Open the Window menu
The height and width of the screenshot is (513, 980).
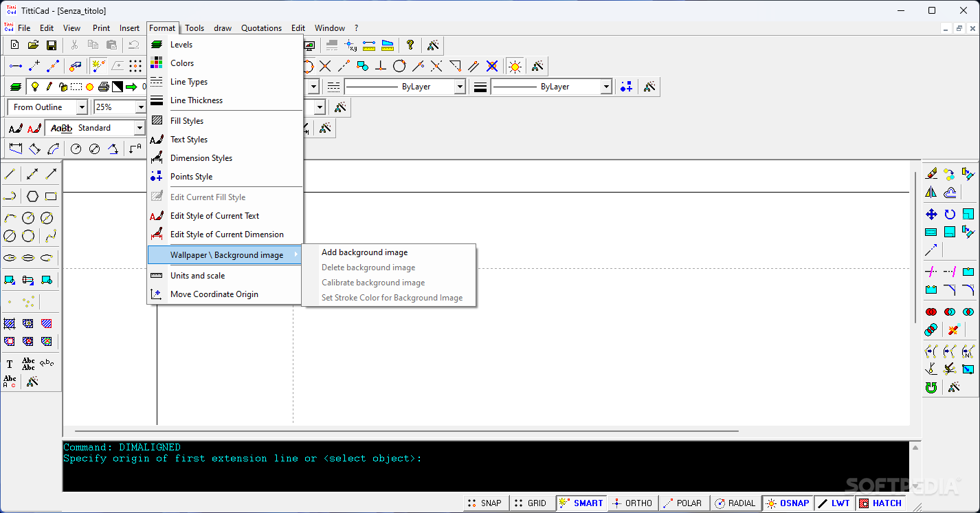(330, 28)
